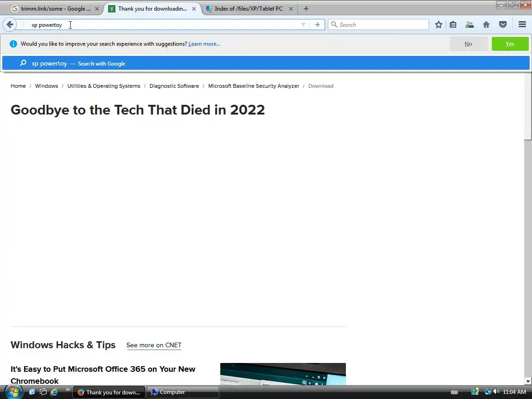Open Utilities & Operating Systems breadcrumb
532x399 pixels.
click(104, 86)
